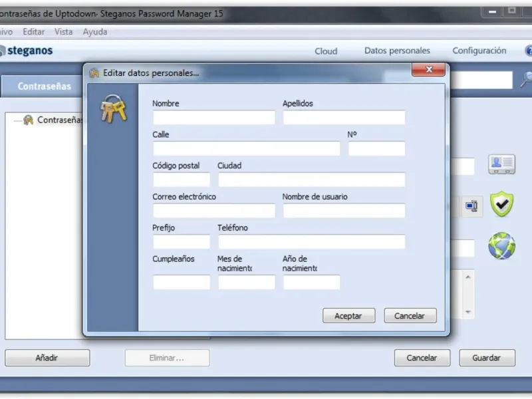Focus the Prefijo field

pyautogui.click(x=182, y=242)
